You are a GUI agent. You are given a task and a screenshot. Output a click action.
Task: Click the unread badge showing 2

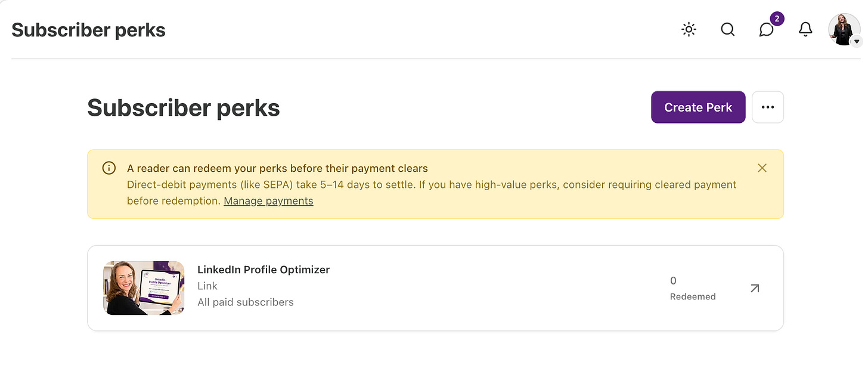click(x=776, y=18)
